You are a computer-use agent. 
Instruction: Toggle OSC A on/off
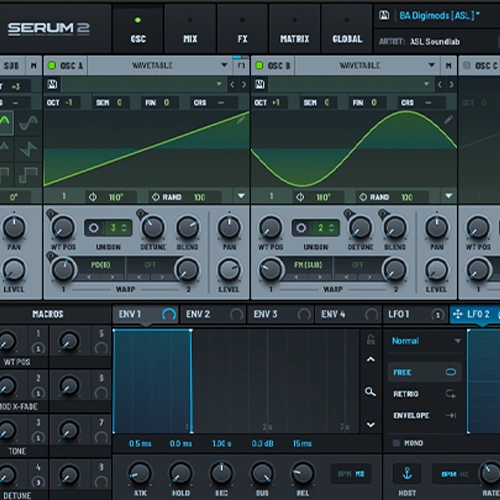click(x=52, y=65)
